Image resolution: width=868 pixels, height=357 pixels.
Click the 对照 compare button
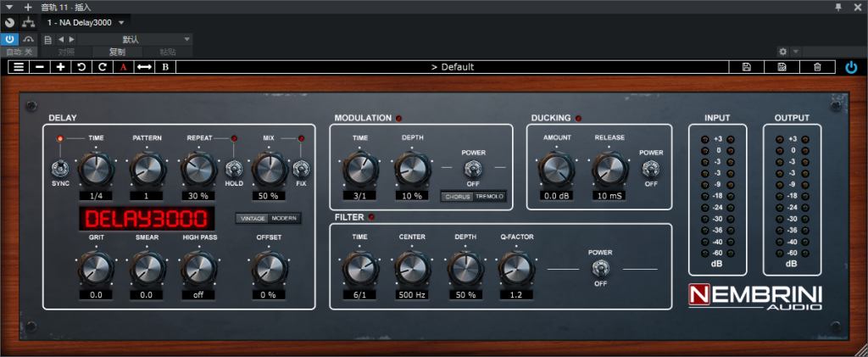tap(66, 52)
